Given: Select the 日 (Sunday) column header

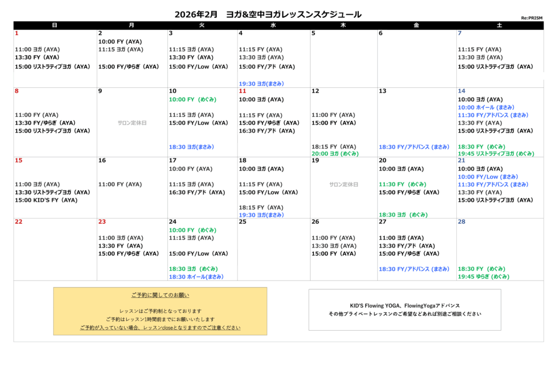Looking at the screenshot, I should pyautogui.click(x=55, y=25).
